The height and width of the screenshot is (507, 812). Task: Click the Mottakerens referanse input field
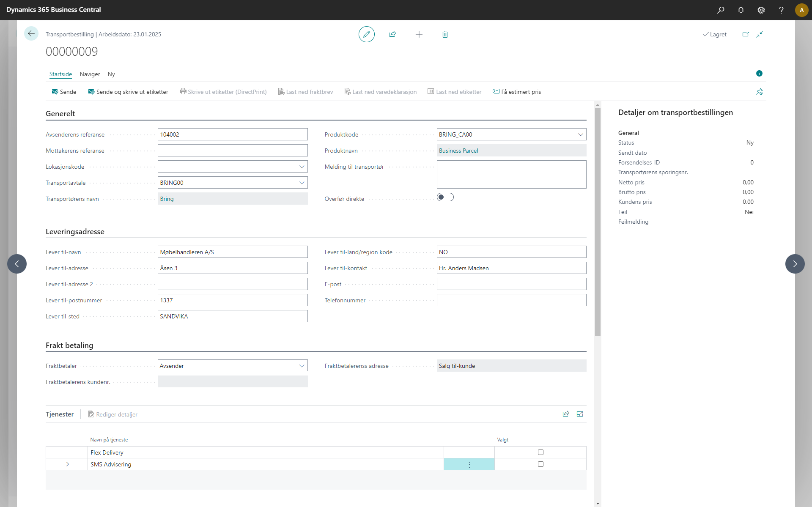click(232, 151)
